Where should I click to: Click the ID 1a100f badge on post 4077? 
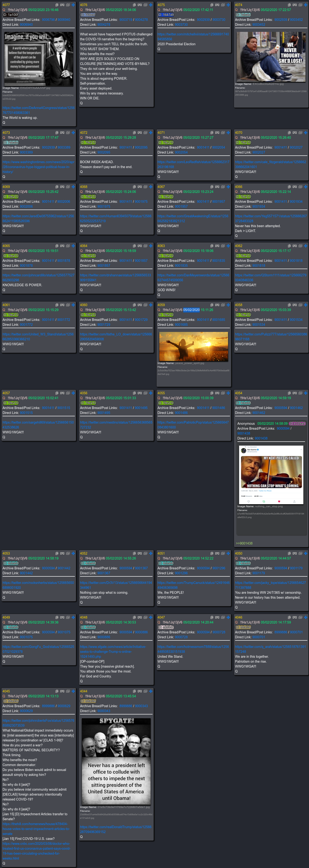[x=11, y=15]
